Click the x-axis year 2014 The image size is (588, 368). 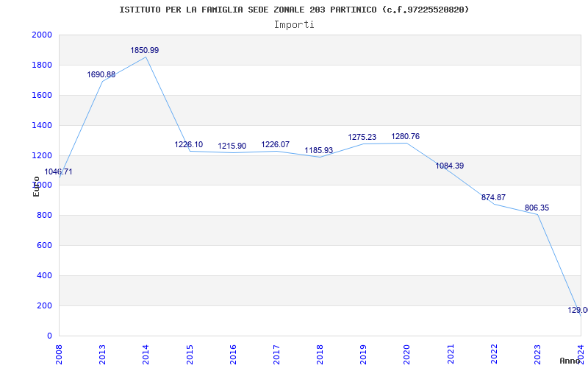tap(146, 354)
